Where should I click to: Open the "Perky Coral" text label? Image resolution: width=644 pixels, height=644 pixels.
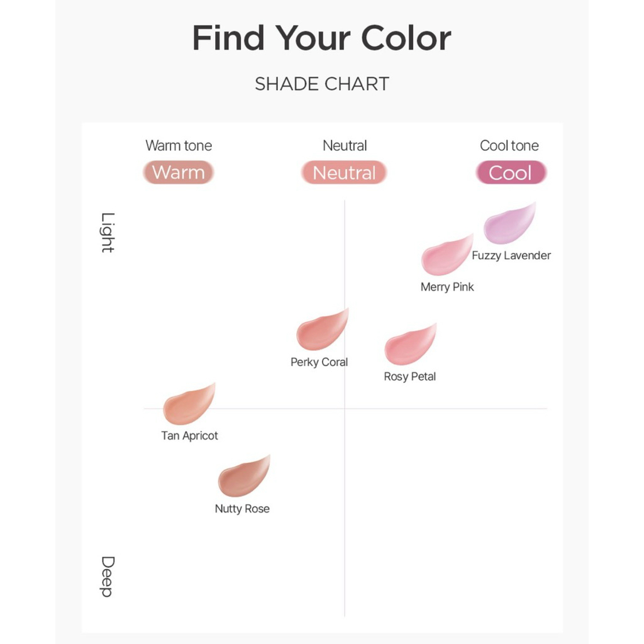pyautogui.click(x=319, y=362)
